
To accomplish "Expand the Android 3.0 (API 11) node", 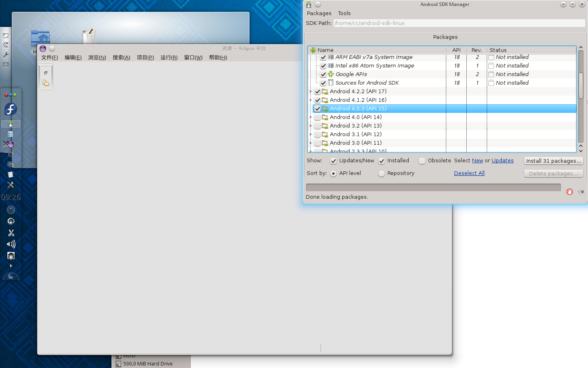I will (311, 143).
